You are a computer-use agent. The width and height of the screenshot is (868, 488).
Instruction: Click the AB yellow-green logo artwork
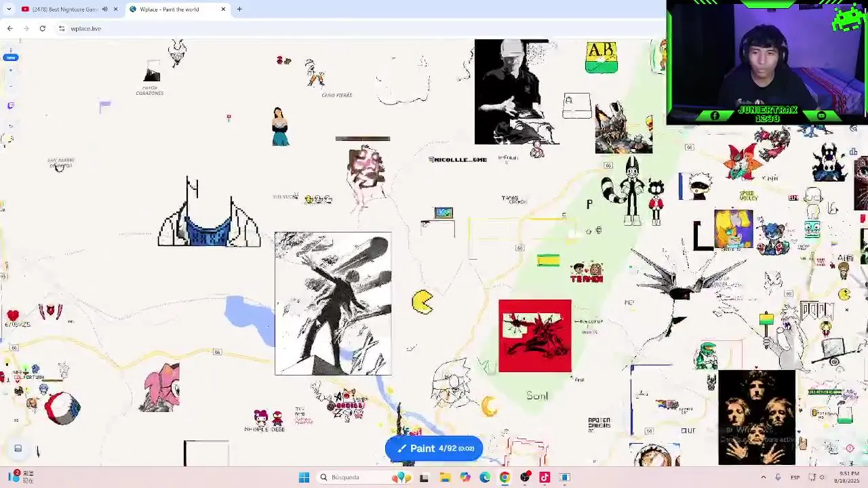(601, 57)
